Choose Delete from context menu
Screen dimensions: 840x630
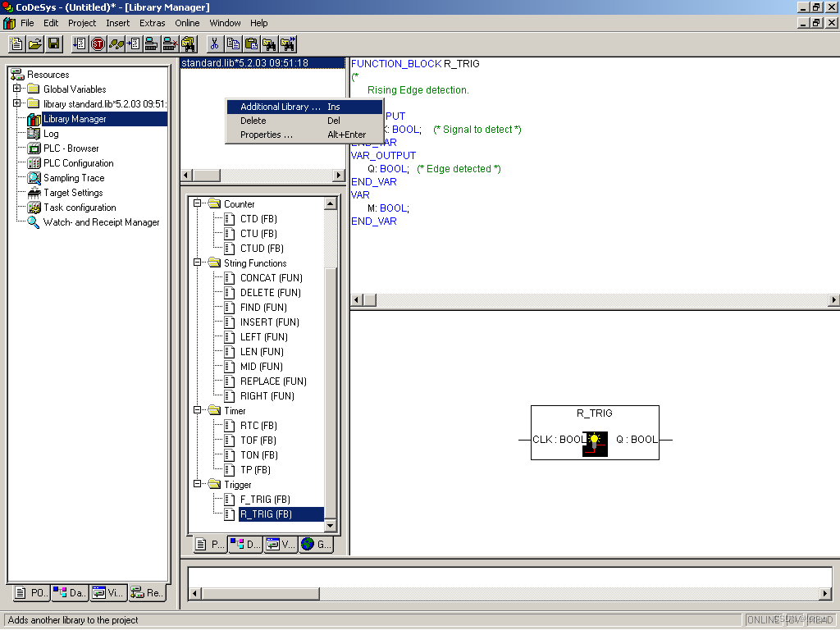304,121
